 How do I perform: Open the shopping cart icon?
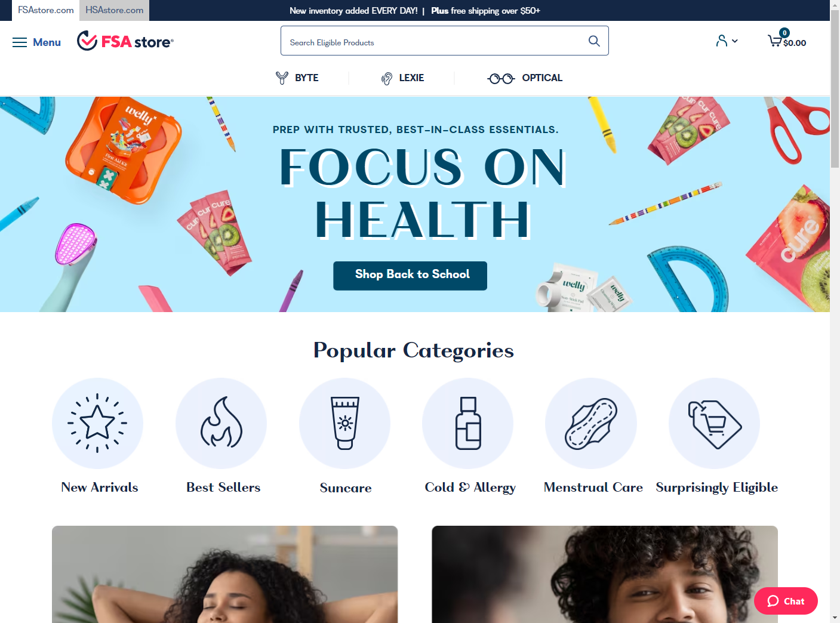(x=775, y=41)
